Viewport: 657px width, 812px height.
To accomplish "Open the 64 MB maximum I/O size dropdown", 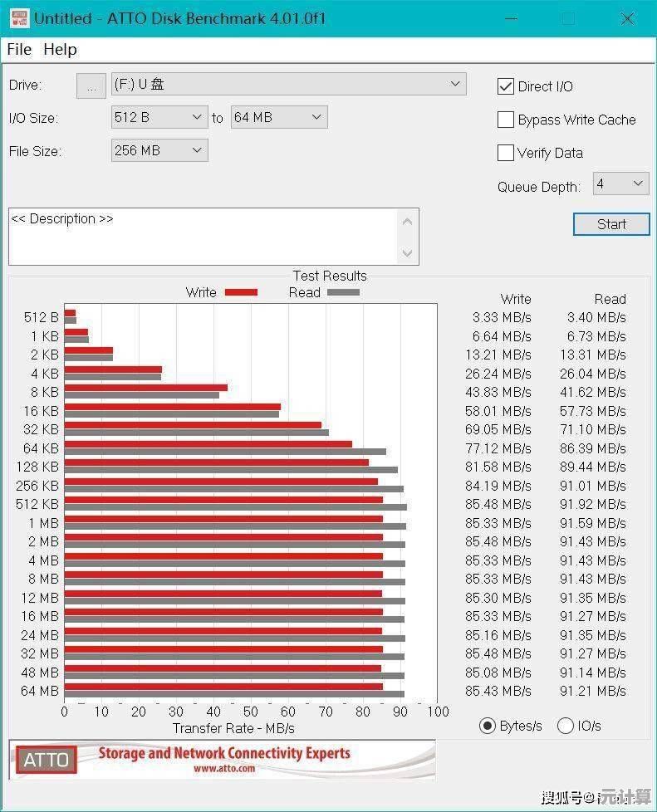I will [x=279, y=118].
